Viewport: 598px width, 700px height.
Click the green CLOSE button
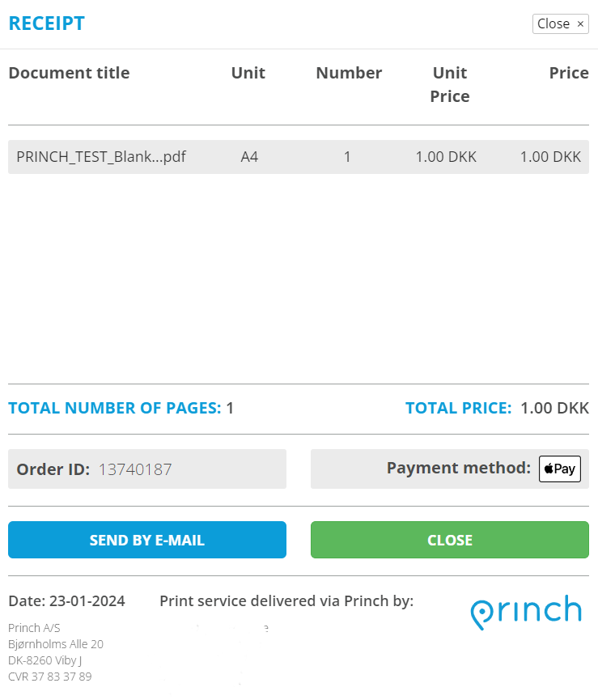(450, 540)
